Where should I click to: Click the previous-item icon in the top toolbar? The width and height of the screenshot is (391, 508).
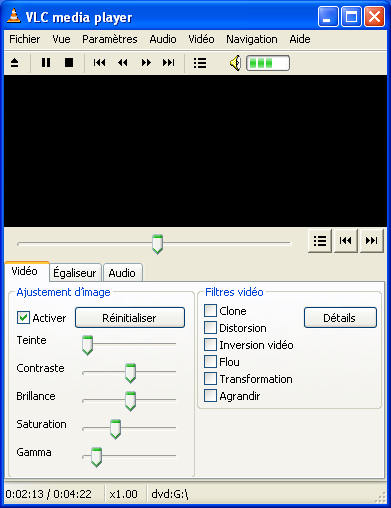point(99,63)
